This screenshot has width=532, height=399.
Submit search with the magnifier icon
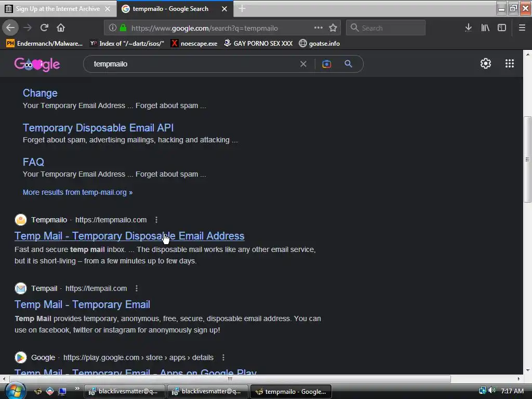(x=348, y=64)
